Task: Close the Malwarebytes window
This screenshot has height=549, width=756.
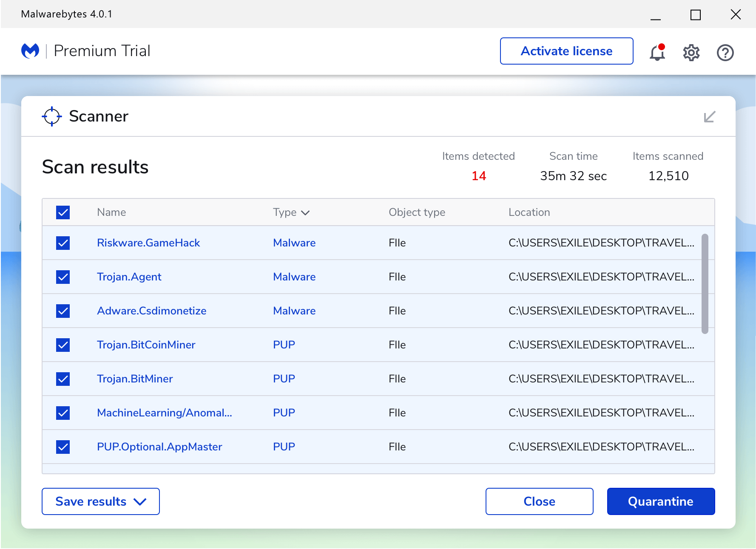Action: [736, 14]
